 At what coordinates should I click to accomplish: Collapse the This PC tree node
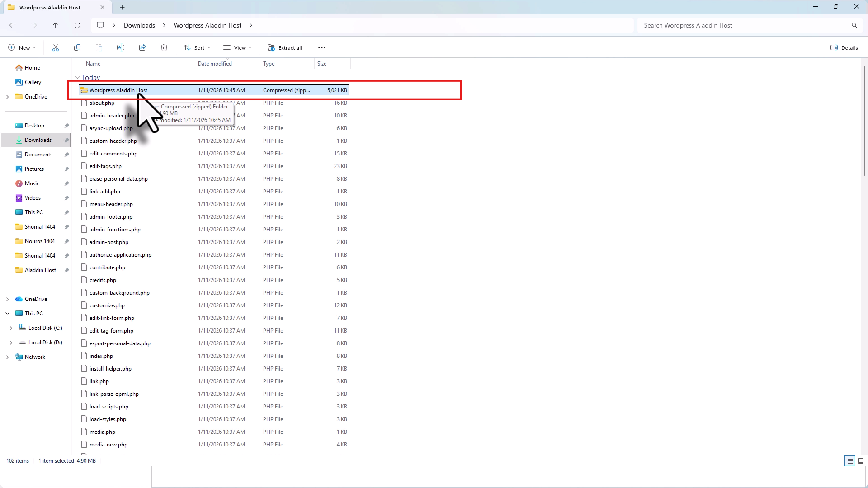point(7,314)
